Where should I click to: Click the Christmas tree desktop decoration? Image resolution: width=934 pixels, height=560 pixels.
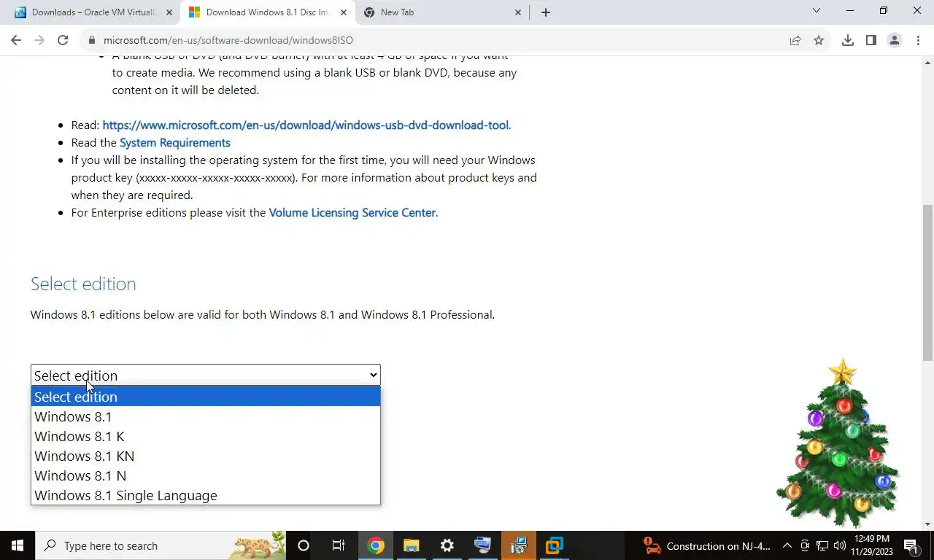[838, 443]
